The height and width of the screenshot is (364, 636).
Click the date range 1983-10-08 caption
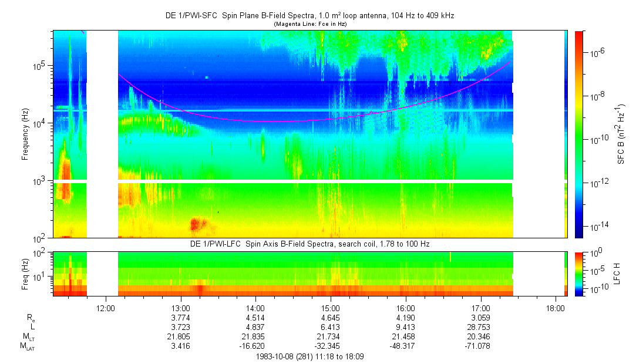[x=310, y=357]
